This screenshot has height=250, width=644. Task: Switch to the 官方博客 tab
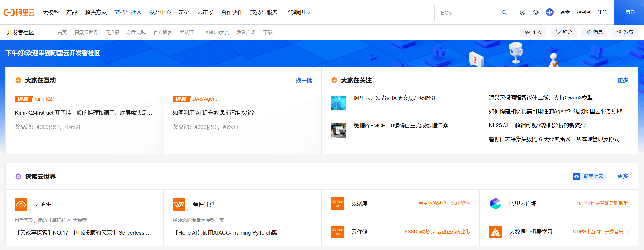pyautogui.click(x=163, y=32)
